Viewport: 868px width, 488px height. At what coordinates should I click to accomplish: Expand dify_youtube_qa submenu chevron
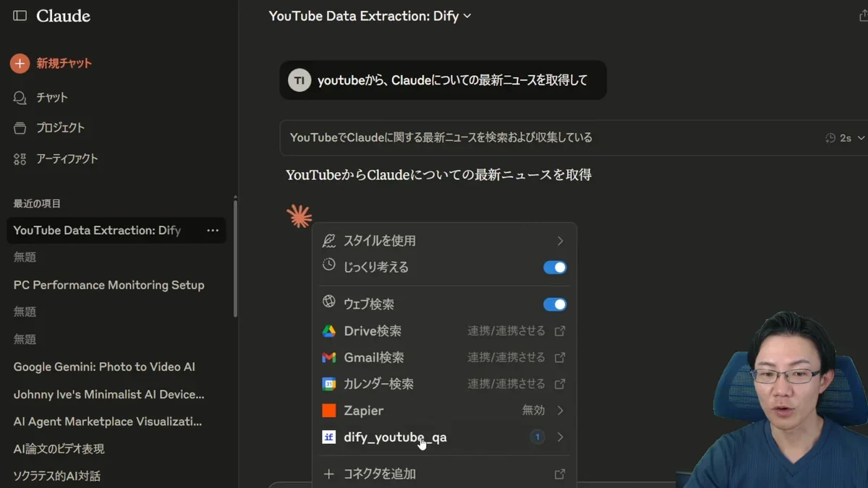click(x=560, y=437)
